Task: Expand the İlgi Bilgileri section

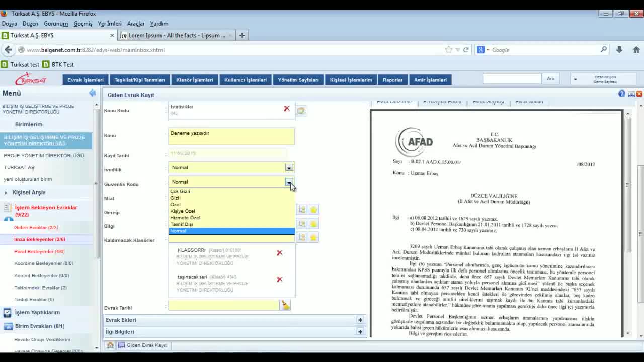Action: [x=360, y=332]
